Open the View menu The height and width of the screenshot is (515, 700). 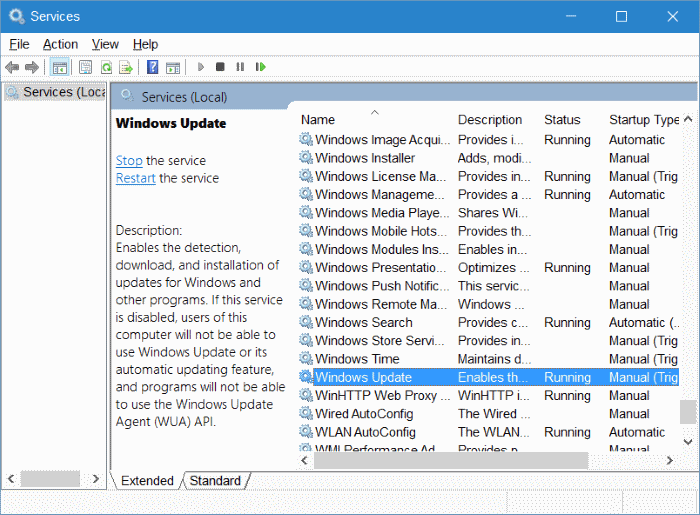[x=105, y=44]
